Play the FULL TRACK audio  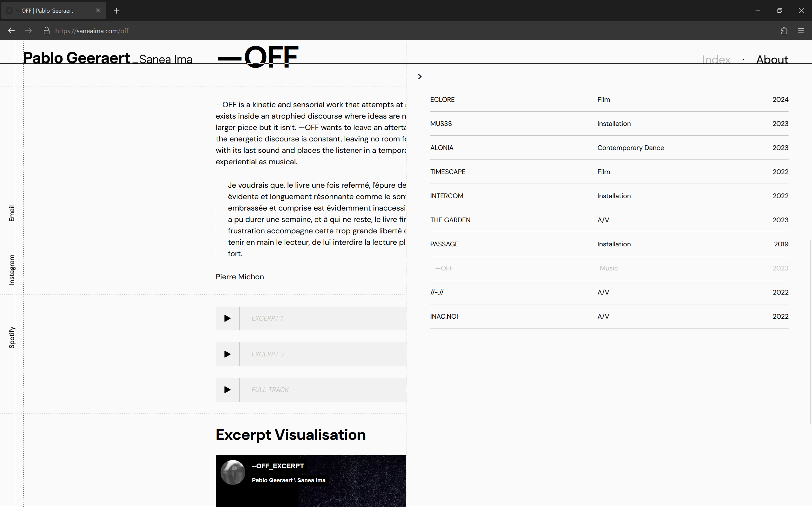click(227, 390)
